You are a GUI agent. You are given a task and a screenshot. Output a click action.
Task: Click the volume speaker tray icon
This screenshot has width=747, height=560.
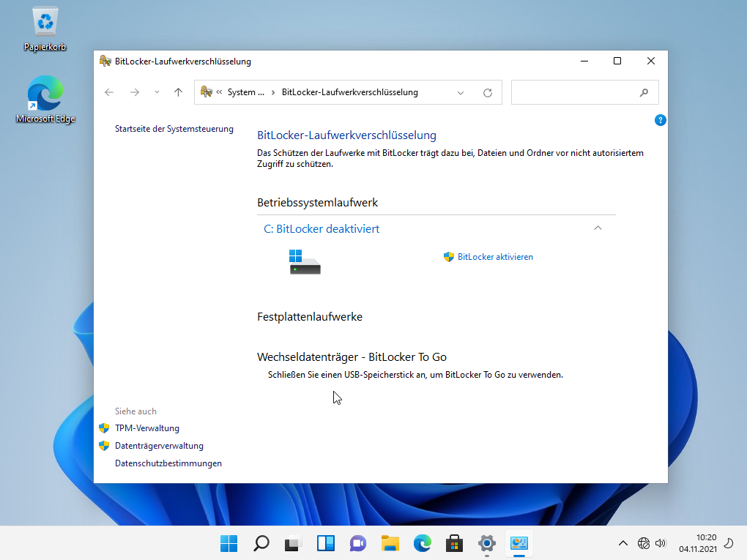pos(661,543)
